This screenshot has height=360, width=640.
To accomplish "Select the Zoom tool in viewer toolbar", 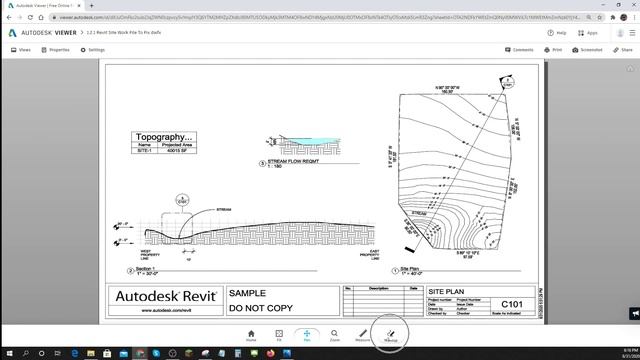I will point(334,336).
